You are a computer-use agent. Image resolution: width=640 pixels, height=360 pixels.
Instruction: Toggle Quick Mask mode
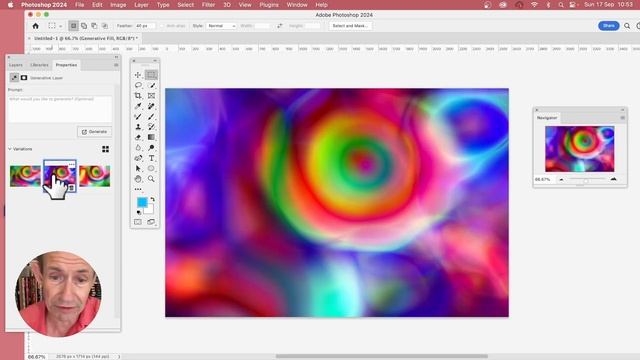pos(138,222)
